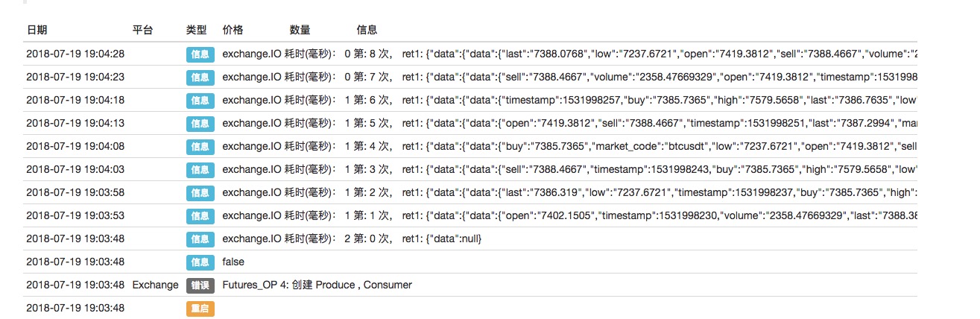
Task: Select the 信息 badge in the 19:04:23 row
Action: [200, 77]
